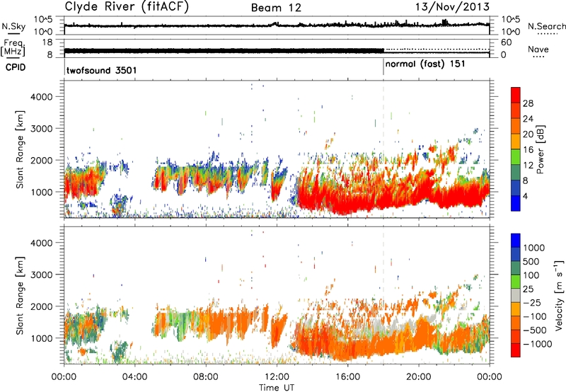
Task: Click the 'Time UT' axis title
Action: pyautogui.click(x=277, y=388)
